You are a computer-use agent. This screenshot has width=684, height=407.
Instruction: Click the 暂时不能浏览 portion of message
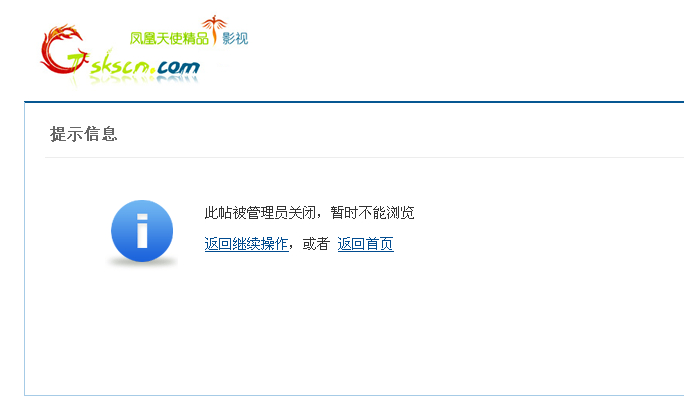372,213
